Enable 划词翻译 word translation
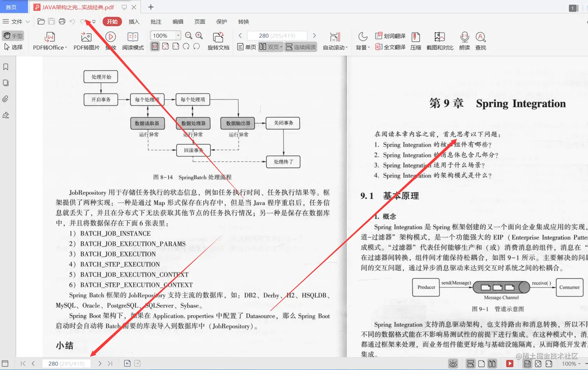Screen dimensions: 588x370 point(390,35)
